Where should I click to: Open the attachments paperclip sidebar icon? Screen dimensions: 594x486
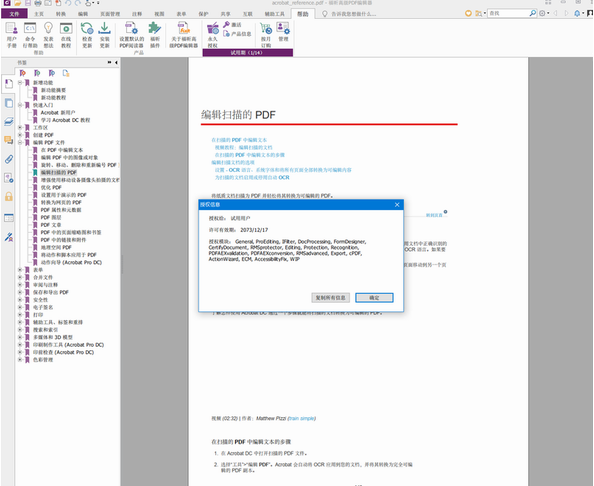point(8,159)
